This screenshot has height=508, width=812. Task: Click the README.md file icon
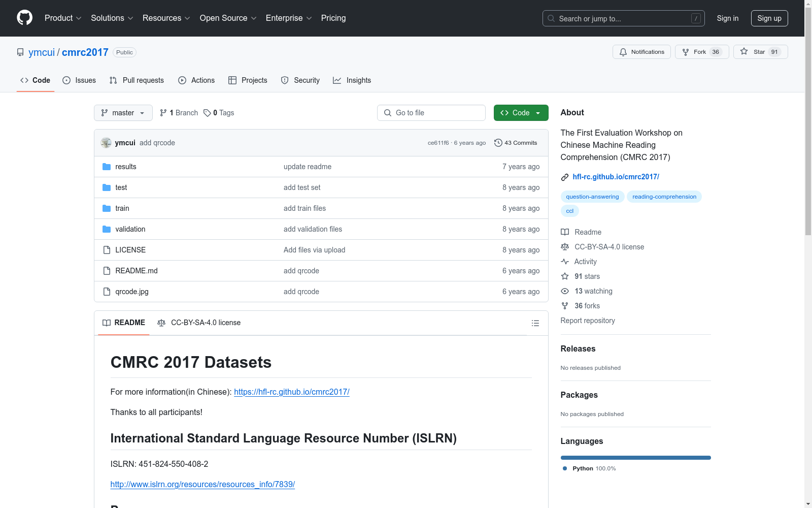tap(107, 271)
